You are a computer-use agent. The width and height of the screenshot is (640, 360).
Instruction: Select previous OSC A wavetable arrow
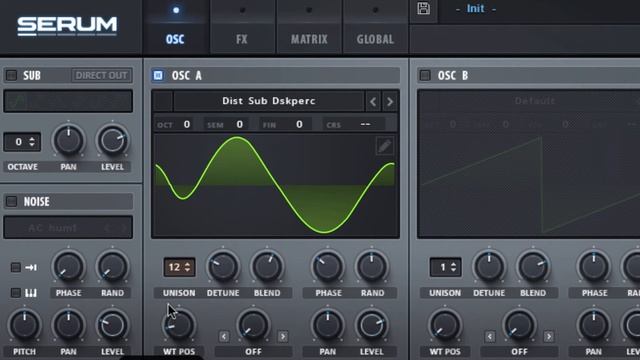click(373, 102)
